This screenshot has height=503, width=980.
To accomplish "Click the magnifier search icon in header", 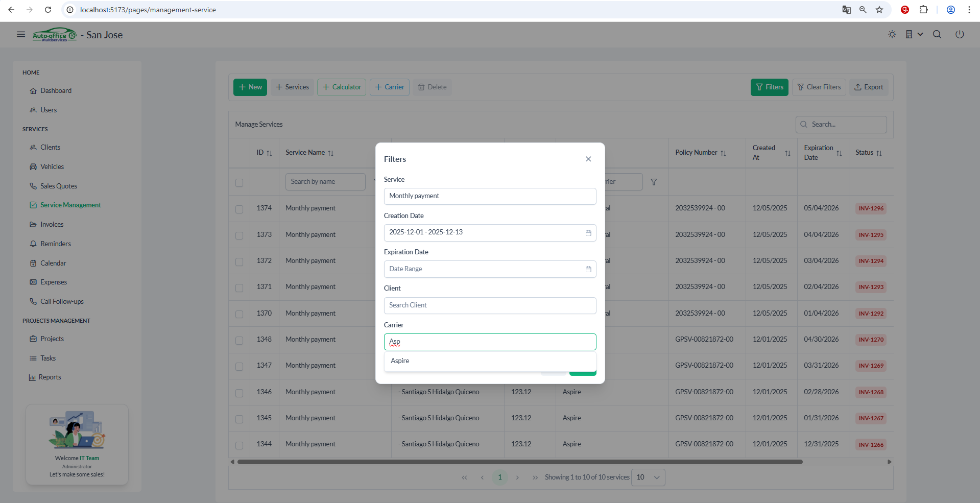I will (937, 34).
